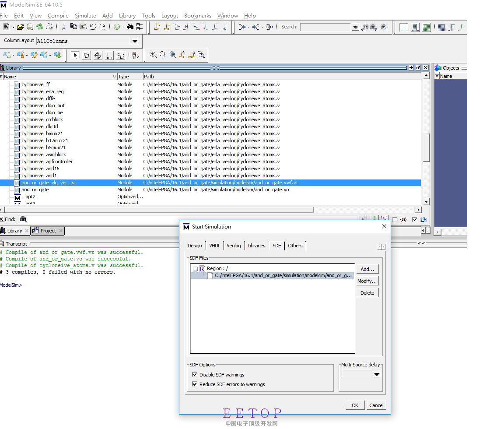Open the Simulate menu
504x429 pixels.
[85, 16]
